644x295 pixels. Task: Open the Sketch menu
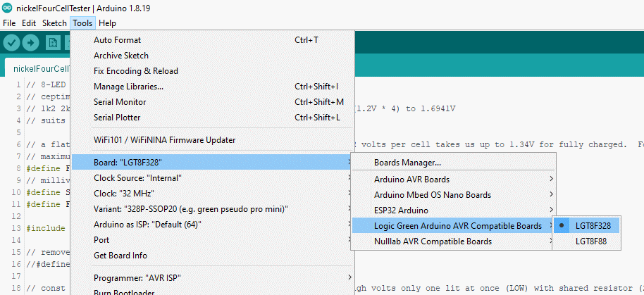(x=54, y=23)
